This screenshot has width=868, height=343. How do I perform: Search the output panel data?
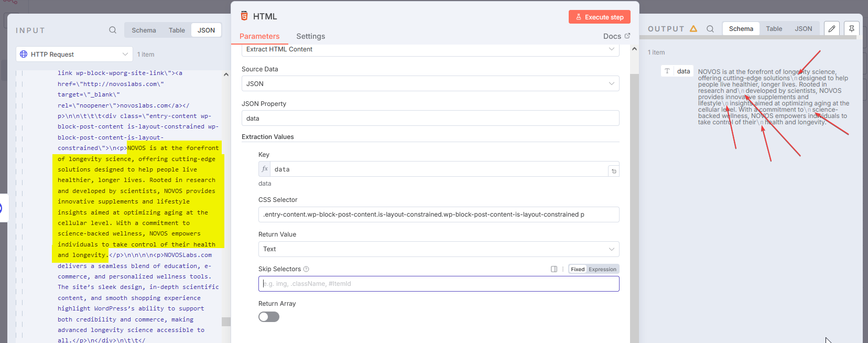710,29
